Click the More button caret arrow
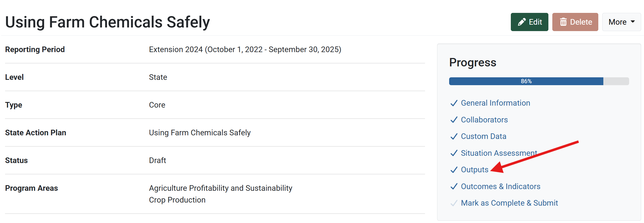 633,22
